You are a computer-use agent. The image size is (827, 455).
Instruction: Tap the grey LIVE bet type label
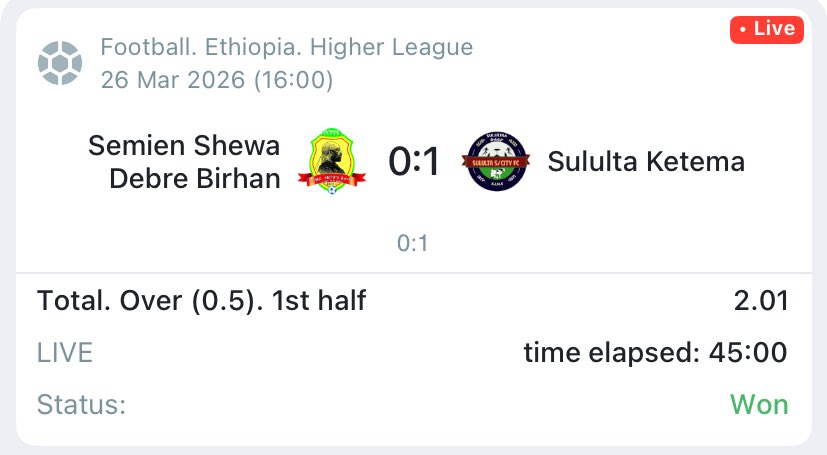pos(65,352)
